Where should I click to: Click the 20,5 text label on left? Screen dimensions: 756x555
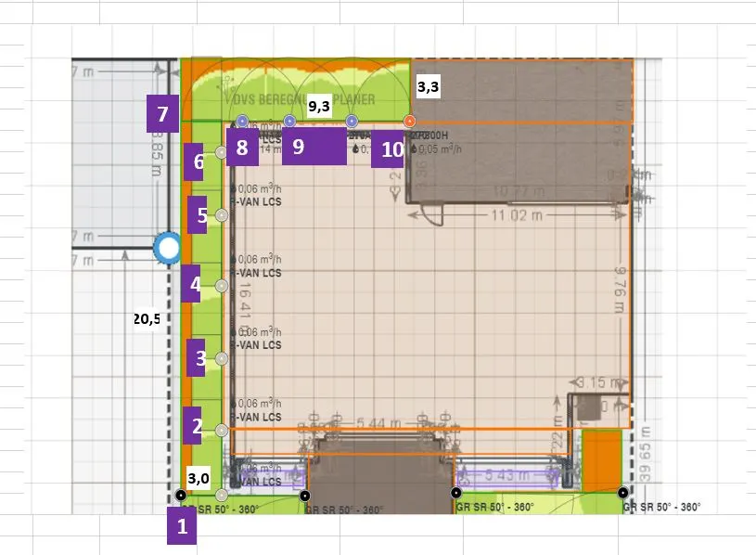(148, 318)
